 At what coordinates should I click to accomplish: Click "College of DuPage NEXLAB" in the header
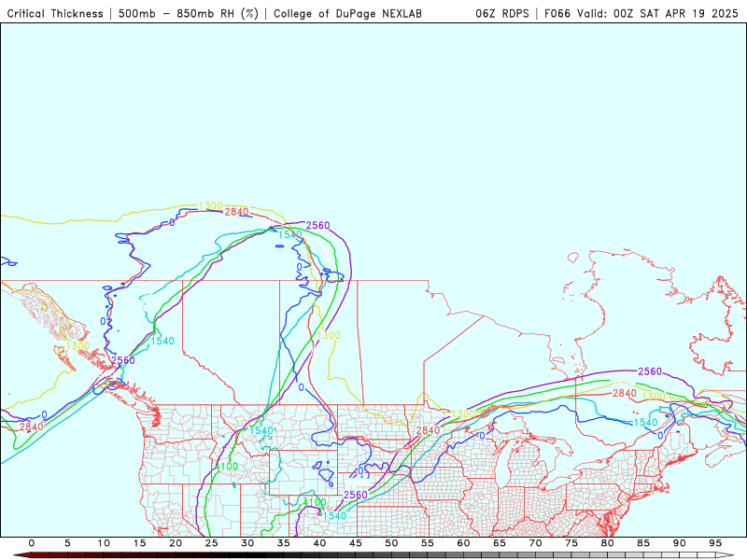(x=347, y=14)
